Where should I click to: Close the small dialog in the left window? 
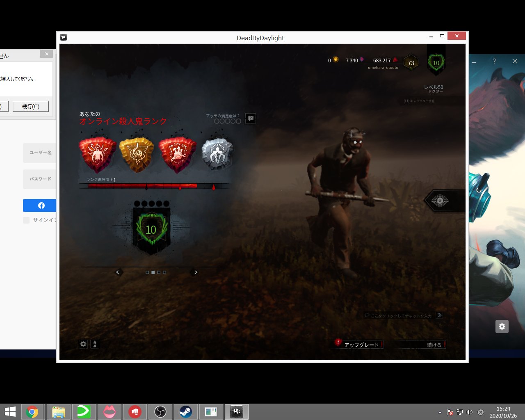(x=46, y=54)
